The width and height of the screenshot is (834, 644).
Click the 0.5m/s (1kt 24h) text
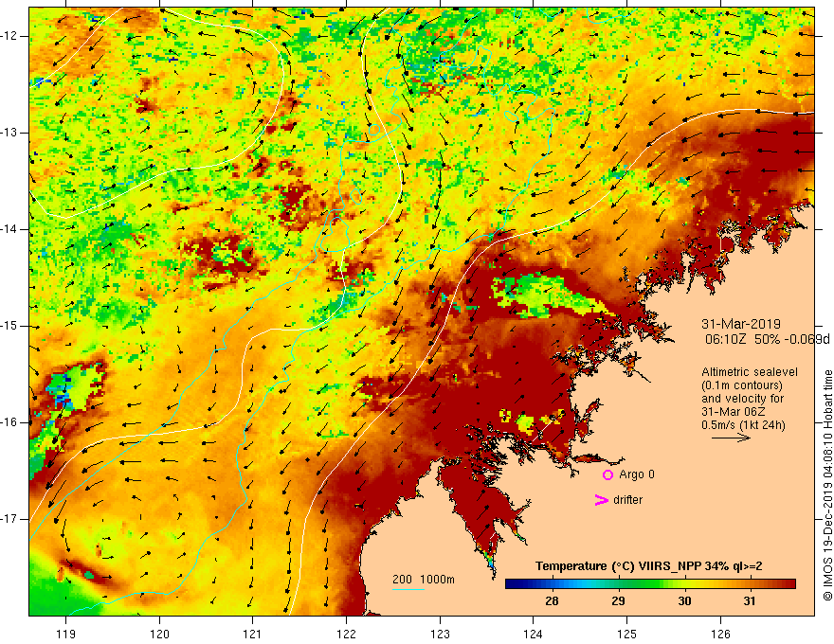743,425
